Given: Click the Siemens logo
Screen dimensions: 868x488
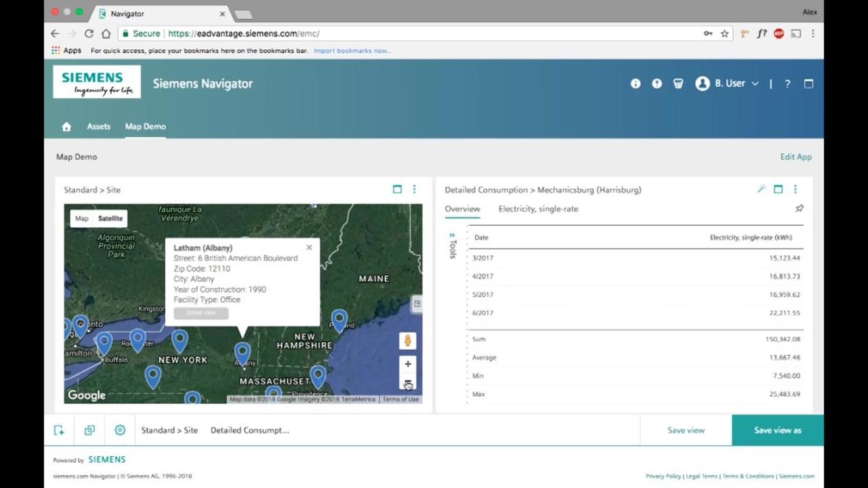Looking at the screenshot, I should tap(97, 83).
